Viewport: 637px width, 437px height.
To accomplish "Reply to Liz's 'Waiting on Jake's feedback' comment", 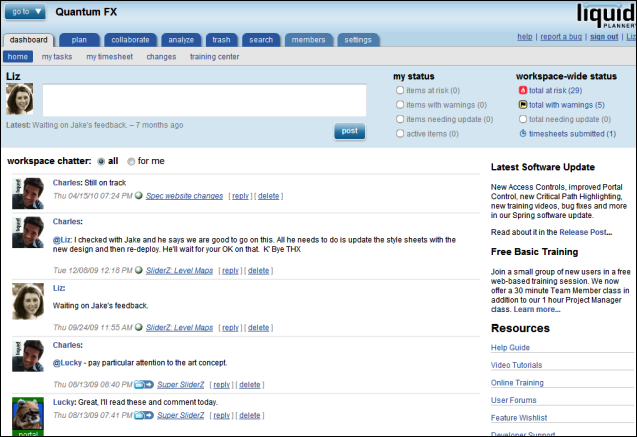I will click(x=230, y=327).
